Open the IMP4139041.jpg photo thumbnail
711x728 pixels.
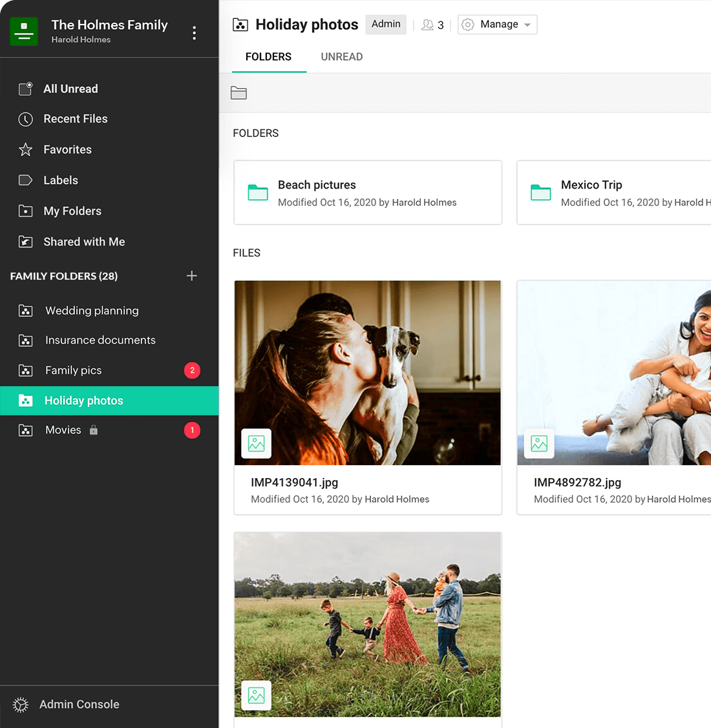[367, 373]
